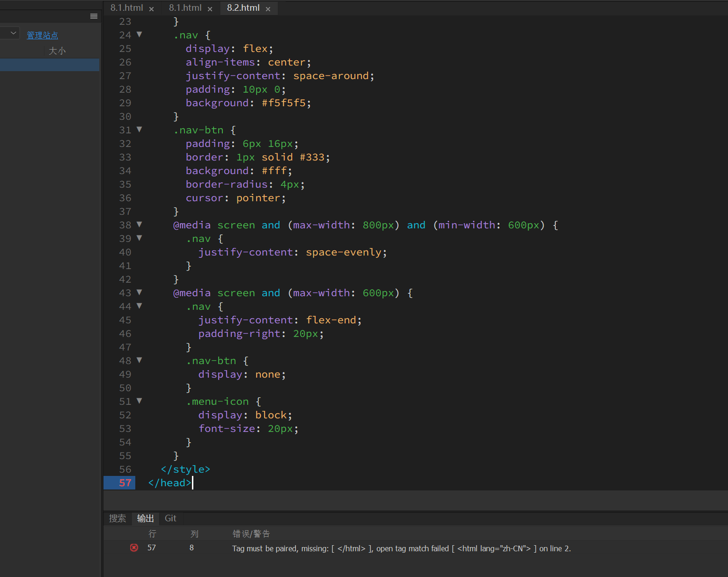Collapse the .nav-btn block at line 31
Image resolution: width=728 pixels, height=577 pixels.
click(x=139, y=130)
